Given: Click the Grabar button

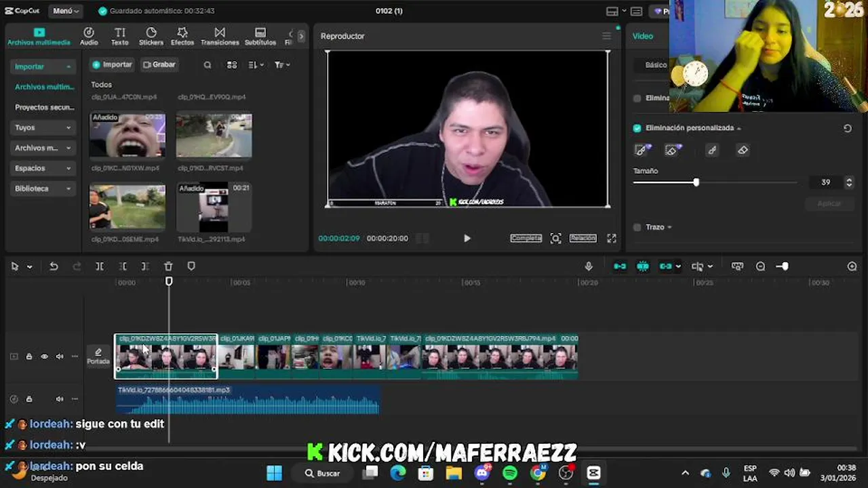Looking at the screenshot, I should click(x=159, y=64).
